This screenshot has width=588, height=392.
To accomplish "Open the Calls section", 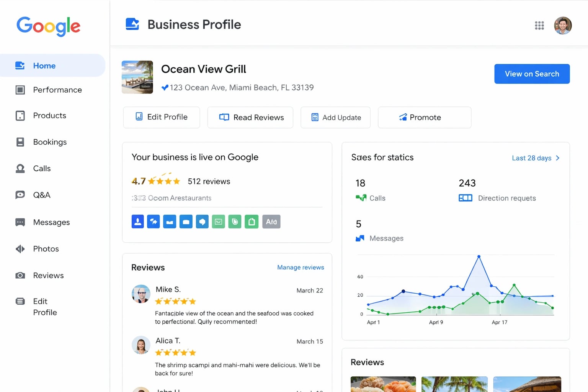I will (42, 168).
